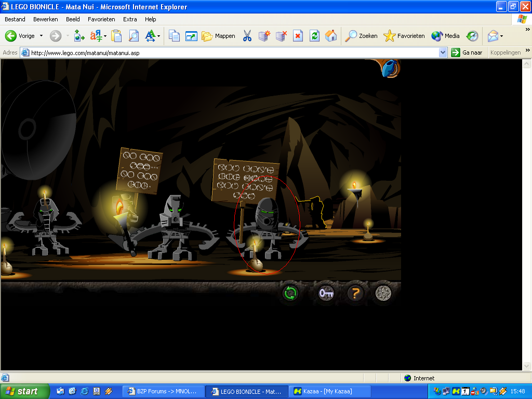Click the green reload icon in game
This screenshot has height=399, width=532.
[x=290, y=293]
